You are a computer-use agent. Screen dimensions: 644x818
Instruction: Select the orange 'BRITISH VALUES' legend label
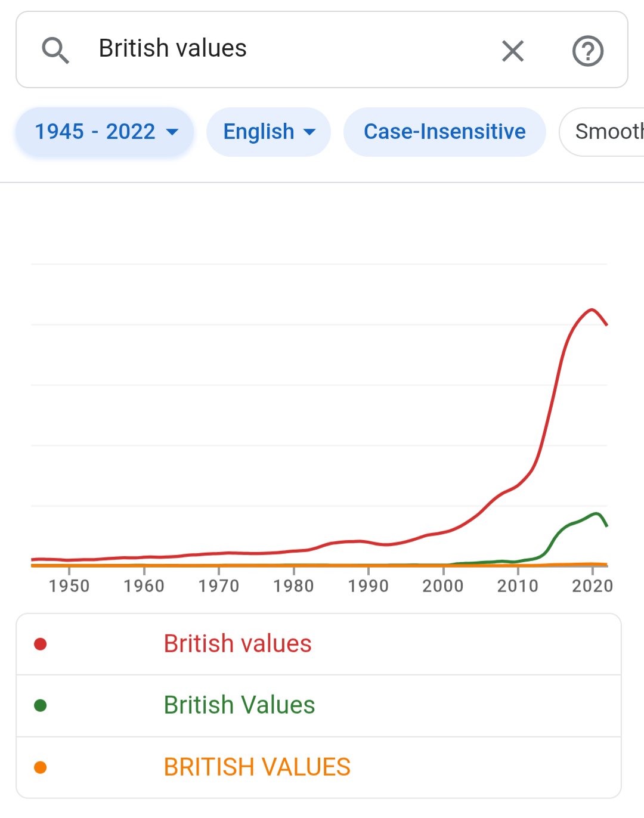257,767
